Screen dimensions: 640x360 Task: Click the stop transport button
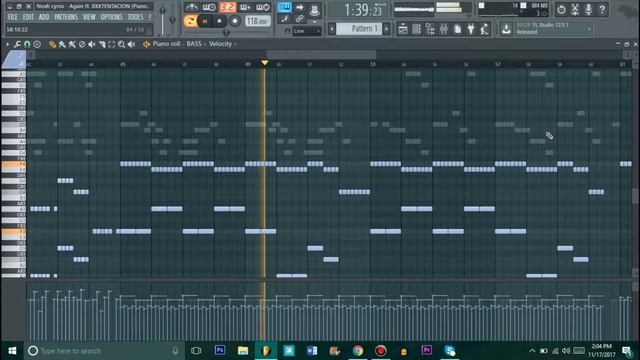click(220, 21)
